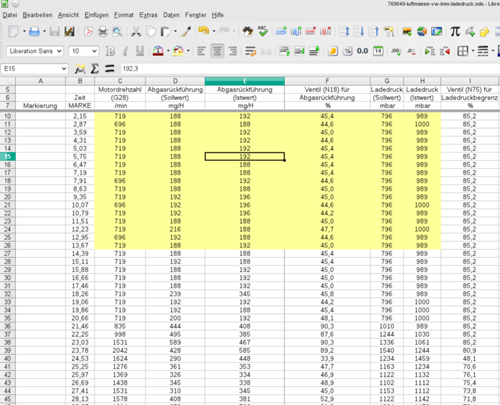The image size is (500, 405).
Task: Open the Sort dialog icon
Action: [344, 32]
